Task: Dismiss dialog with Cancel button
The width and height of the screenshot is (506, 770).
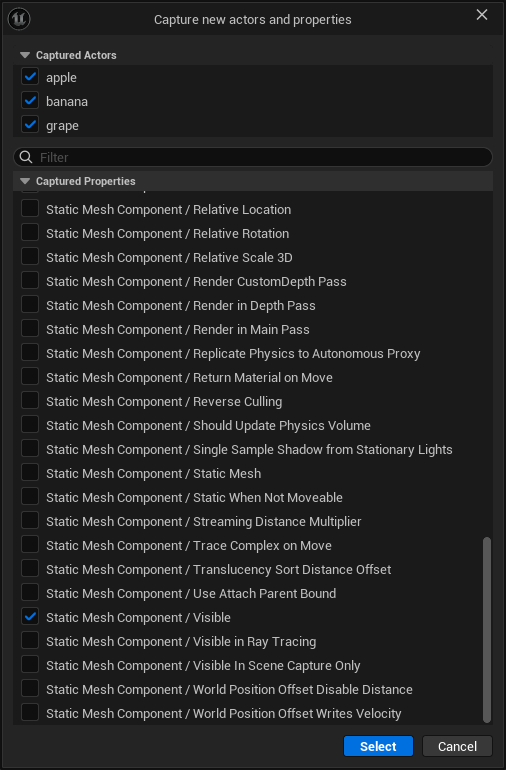Action: 457,746
